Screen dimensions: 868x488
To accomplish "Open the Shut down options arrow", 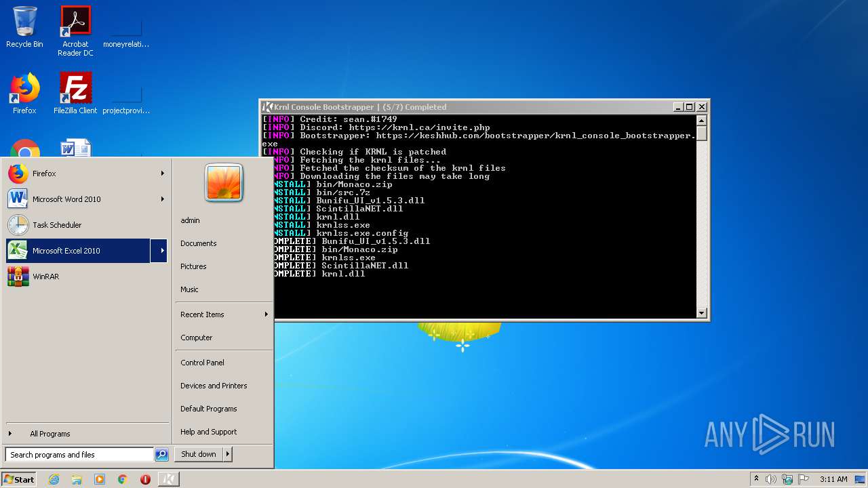I will 228,454.
